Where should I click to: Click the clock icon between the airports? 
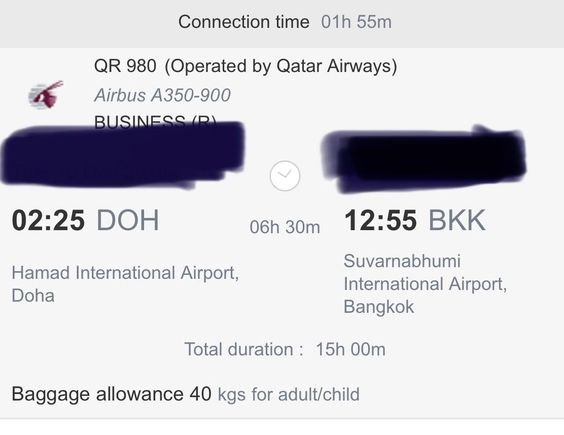285,176
